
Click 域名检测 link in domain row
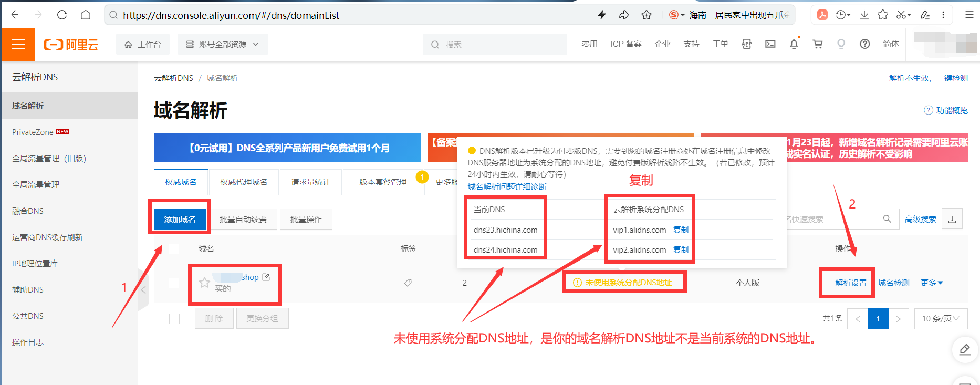894,283
